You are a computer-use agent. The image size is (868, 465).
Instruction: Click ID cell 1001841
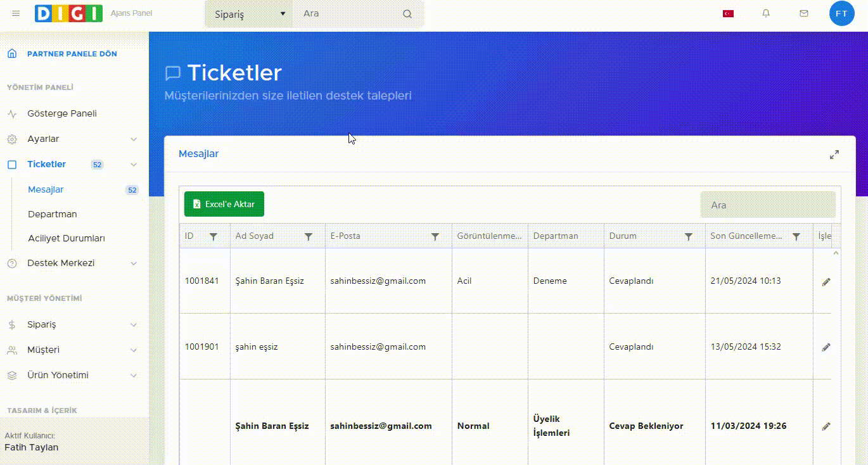click(202, 281)
